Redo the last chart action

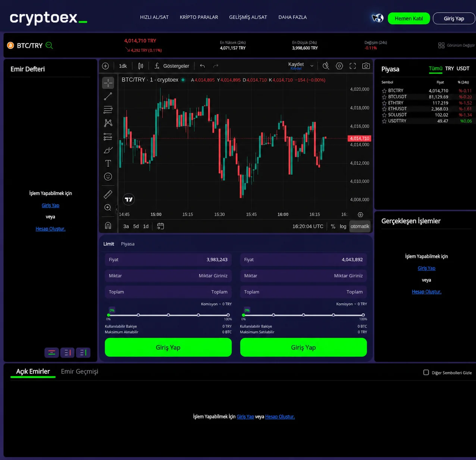[216, 66]
